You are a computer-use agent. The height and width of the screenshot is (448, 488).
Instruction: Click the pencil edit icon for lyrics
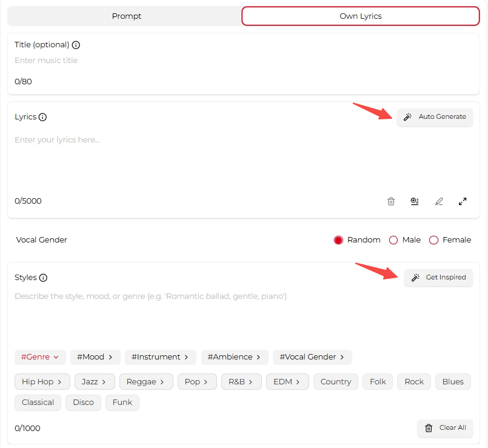(x=439, y=201)
